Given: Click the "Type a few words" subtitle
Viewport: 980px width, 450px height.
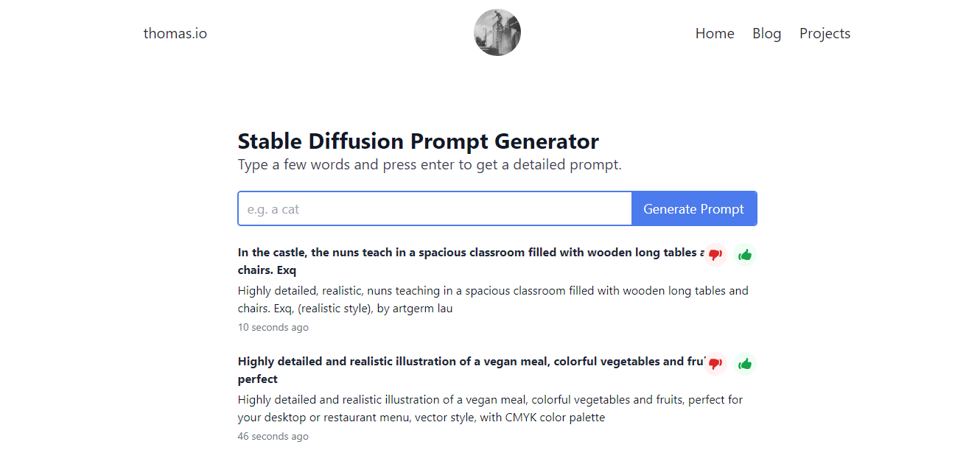Looking at the screenshot, I should (430, 164).
